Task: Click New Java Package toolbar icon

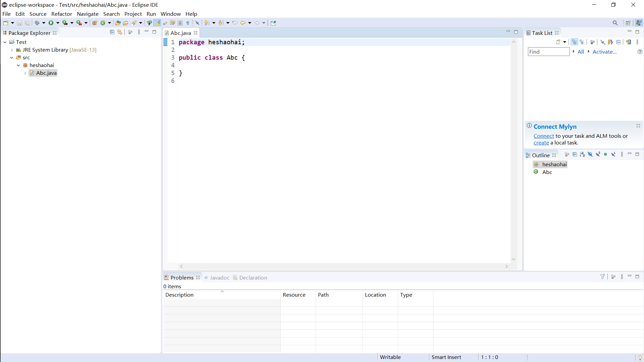Action: click(x=95, y=23)
